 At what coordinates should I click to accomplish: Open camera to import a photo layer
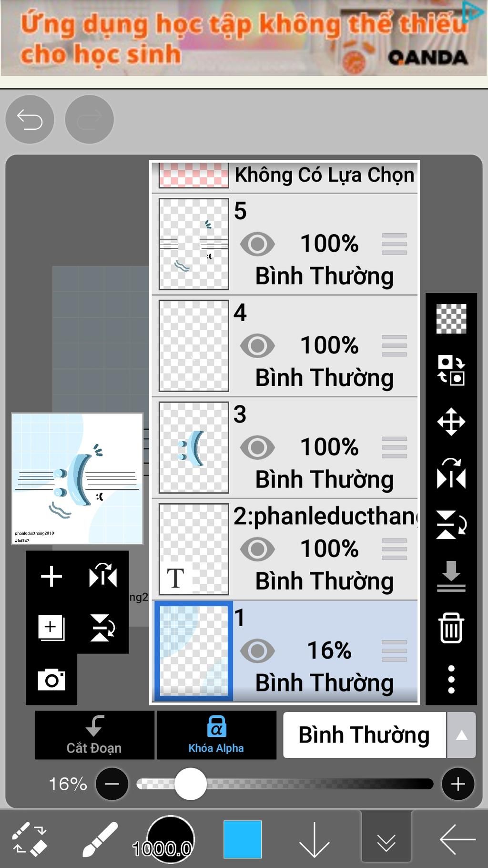click(51, 679)
